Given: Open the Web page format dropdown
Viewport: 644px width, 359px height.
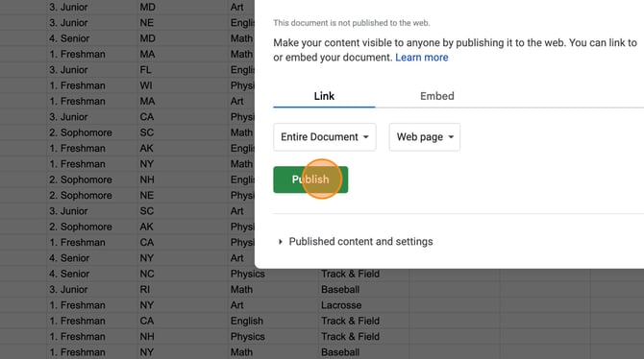Looking at the screenshot, I should tap(425, 137).
